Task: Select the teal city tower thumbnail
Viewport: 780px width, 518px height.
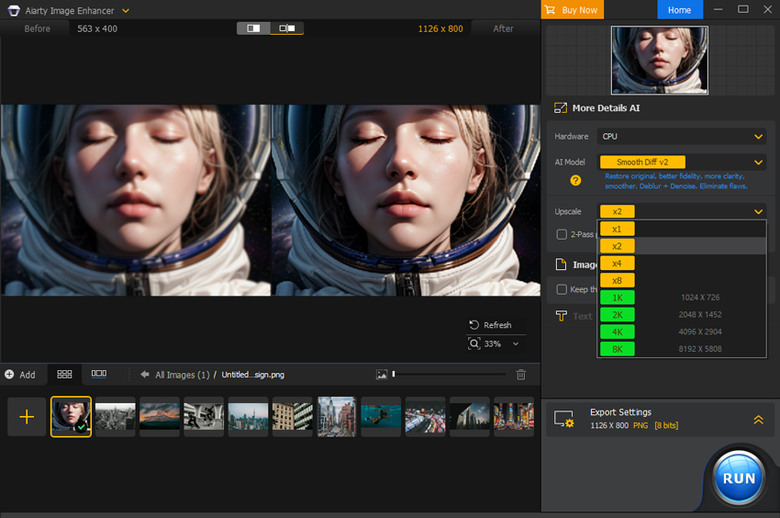Action: click(248, 416)
